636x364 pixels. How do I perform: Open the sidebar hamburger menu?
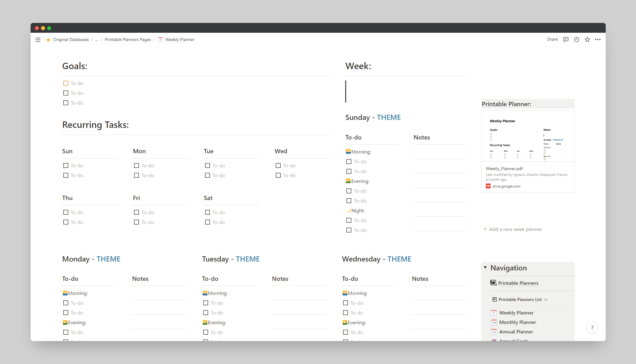pos(38,39)
